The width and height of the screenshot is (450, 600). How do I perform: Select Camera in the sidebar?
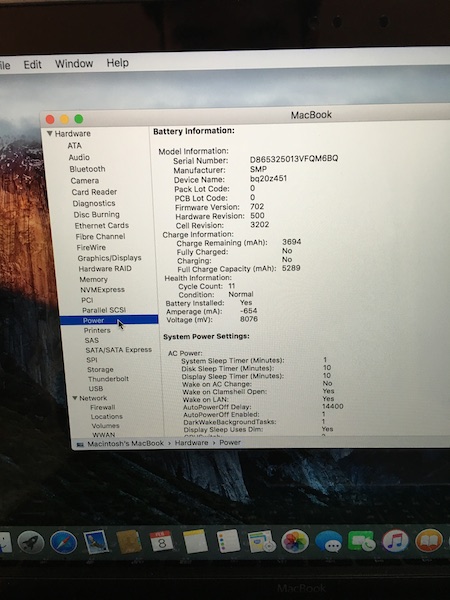(85, 181)
